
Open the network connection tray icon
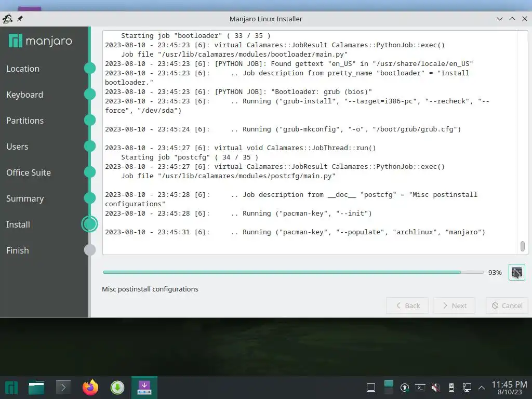(x=467, y=388)
